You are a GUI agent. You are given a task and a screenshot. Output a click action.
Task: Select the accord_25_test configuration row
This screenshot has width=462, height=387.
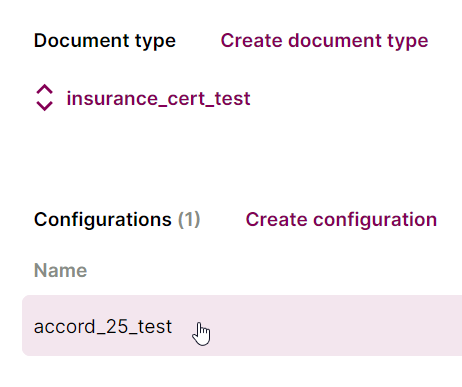click(242, 325)
